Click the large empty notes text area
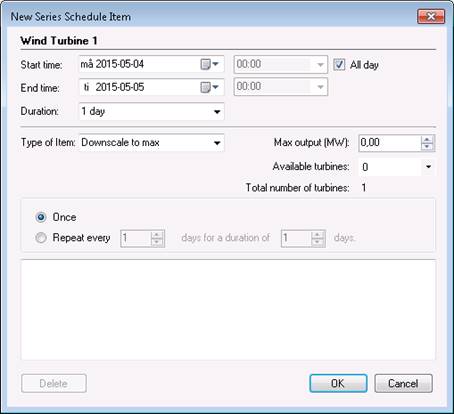This screenshot has width=454, height=414. tap(228, 310)
